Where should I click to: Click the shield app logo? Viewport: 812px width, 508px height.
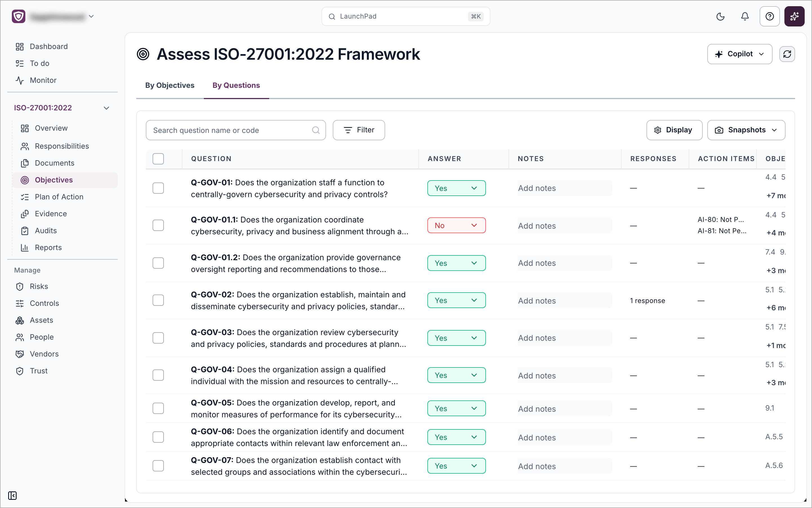point(19,16)
